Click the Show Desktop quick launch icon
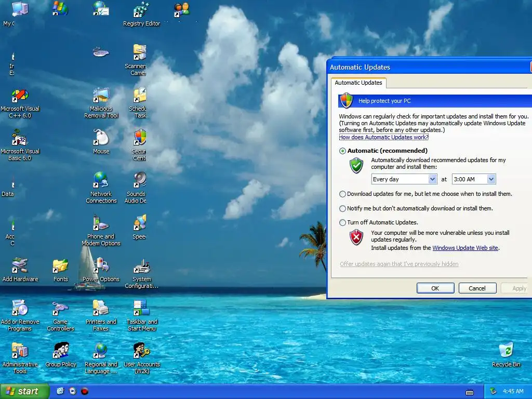 [60, 391]
